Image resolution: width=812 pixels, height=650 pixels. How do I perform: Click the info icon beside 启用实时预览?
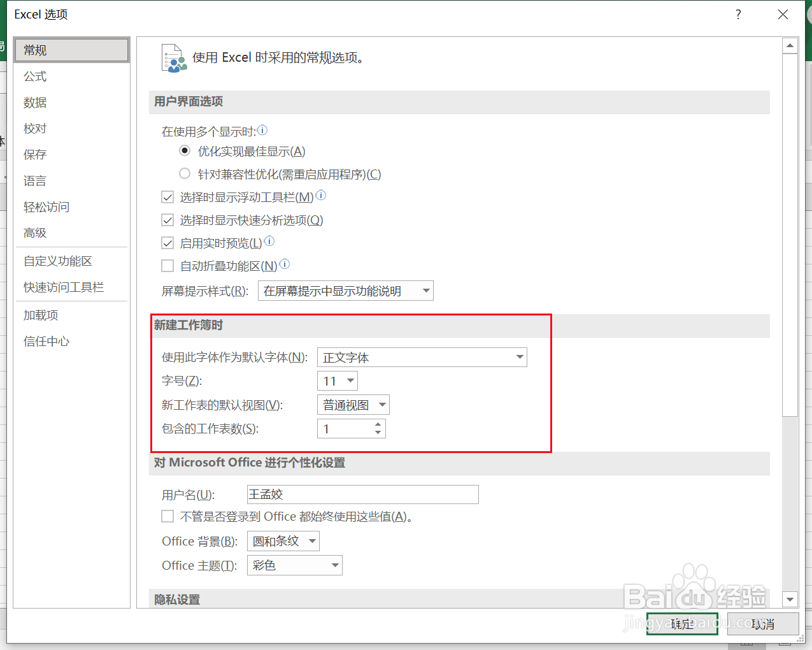click(x=268, y=241)
